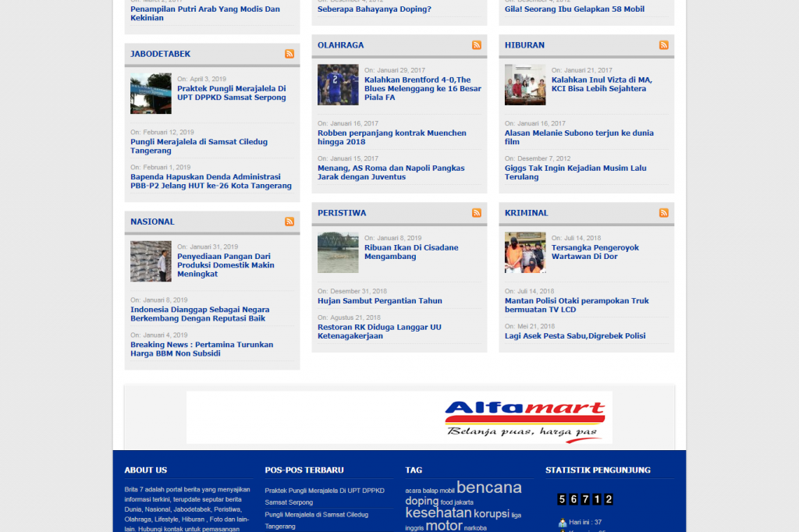Select the 'doping' tag

[421, 501]
